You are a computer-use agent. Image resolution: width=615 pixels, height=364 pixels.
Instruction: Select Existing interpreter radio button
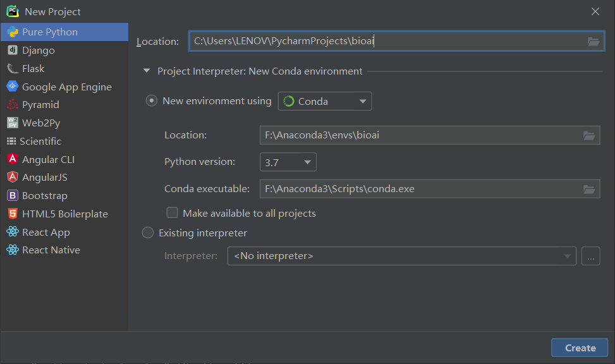(147, 233)
